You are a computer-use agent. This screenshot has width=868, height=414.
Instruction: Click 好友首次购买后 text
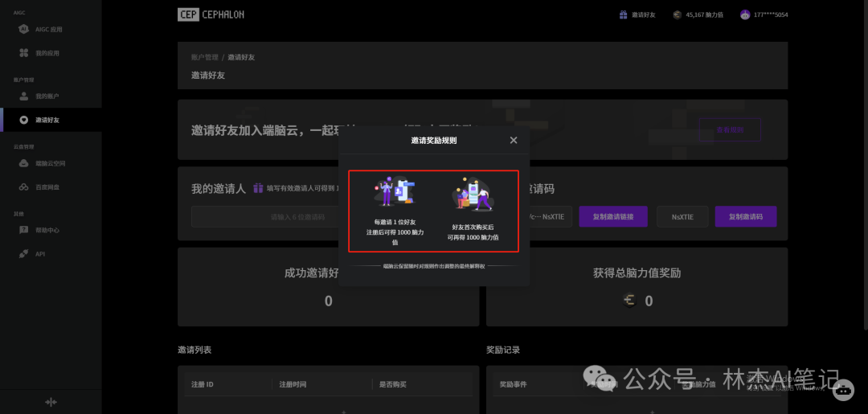pyautogui.click(x=473, y=227)
